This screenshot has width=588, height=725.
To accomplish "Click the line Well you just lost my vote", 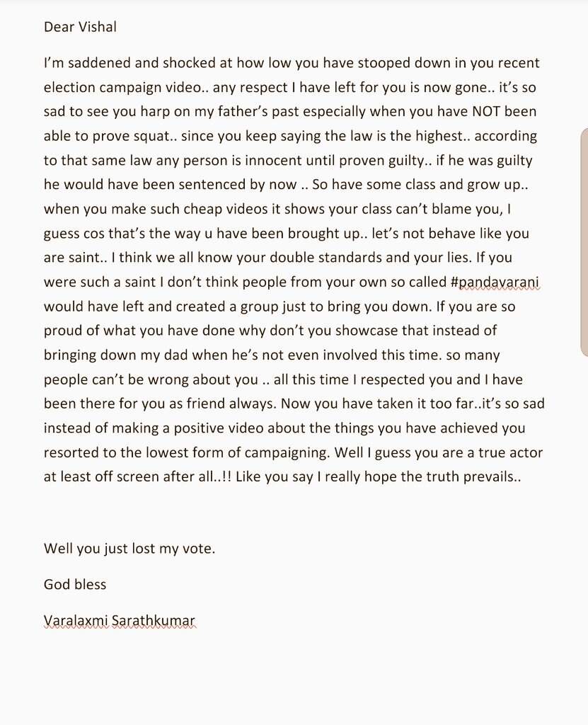I will [x=129, y=549].
